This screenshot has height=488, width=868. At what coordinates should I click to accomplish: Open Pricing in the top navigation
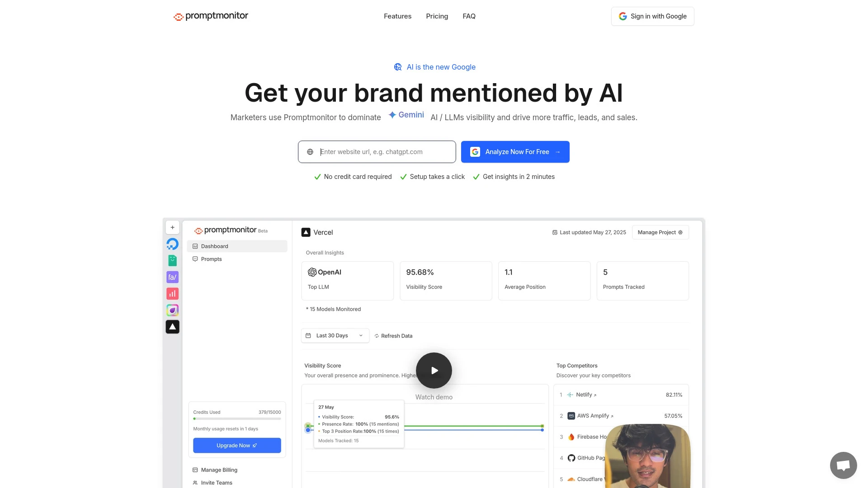click(437, 16)
